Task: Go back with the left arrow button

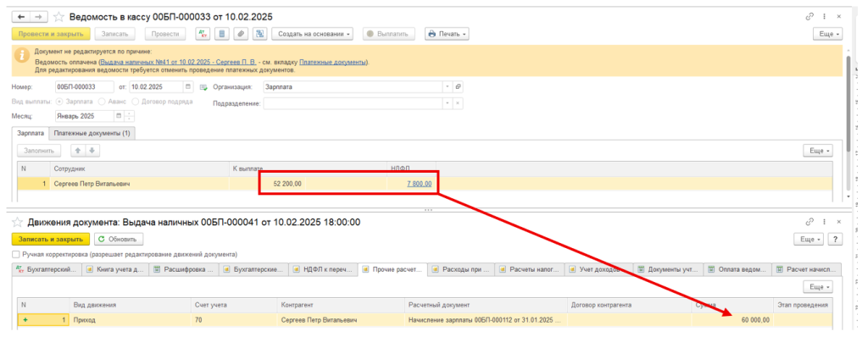Action: pos(21,17)
